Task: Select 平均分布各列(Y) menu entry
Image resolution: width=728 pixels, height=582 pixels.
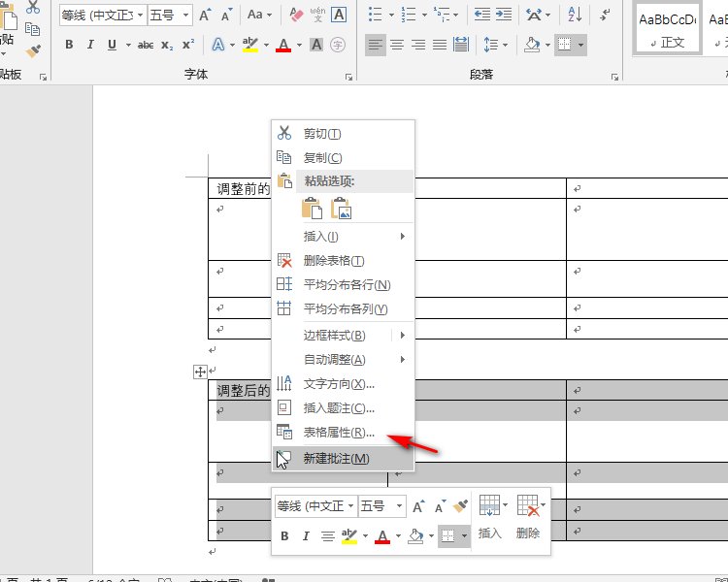Action: click(x=344, y=308)
